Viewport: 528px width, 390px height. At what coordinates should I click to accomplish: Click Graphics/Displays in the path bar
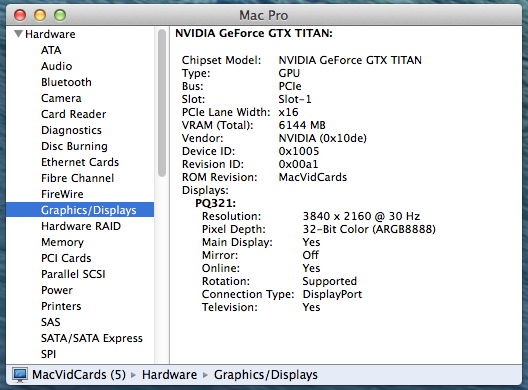click(x=266, y=375)
